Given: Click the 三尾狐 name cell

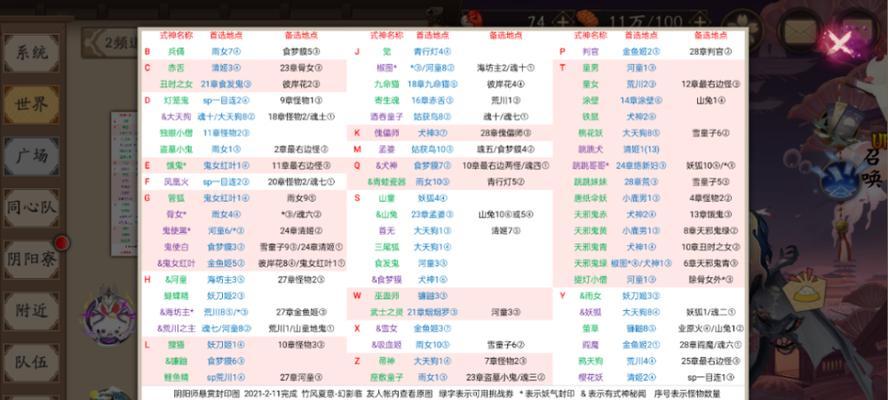Looking at the screenshot, I should tap(387, 247).
